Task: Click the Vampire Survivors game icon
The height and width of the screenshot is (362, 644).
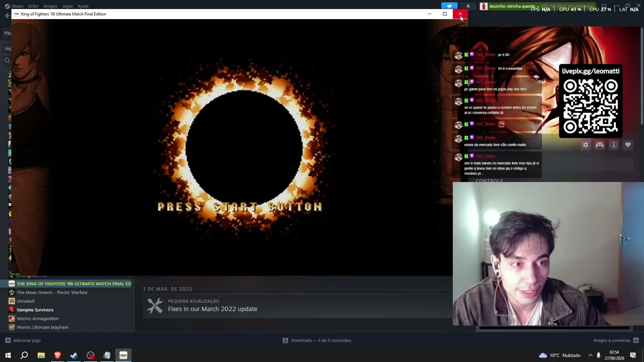Action: pos(12,310)
